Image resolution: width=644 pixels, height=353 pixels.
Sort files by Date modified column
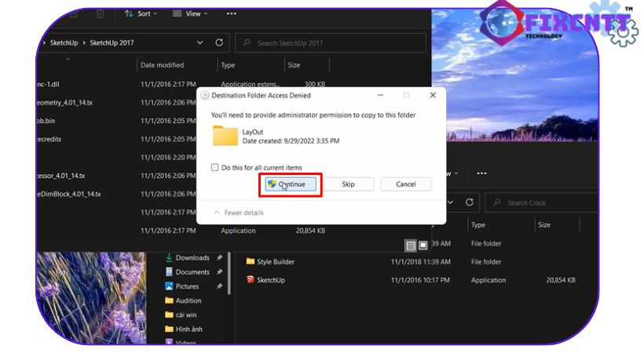pyautogui.click(x=162, y=65)
